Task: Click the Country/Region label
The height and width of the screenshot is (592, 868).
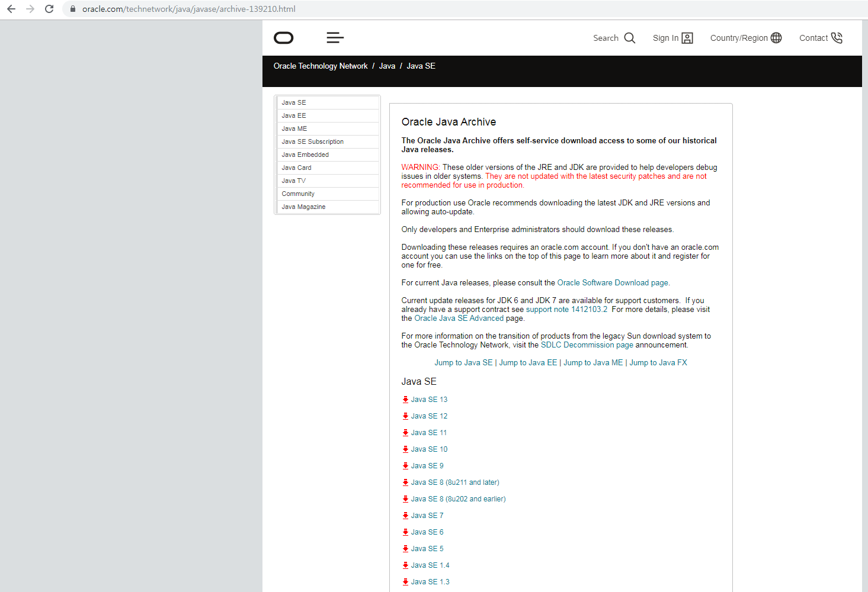Action: click(x=739, y=38)
